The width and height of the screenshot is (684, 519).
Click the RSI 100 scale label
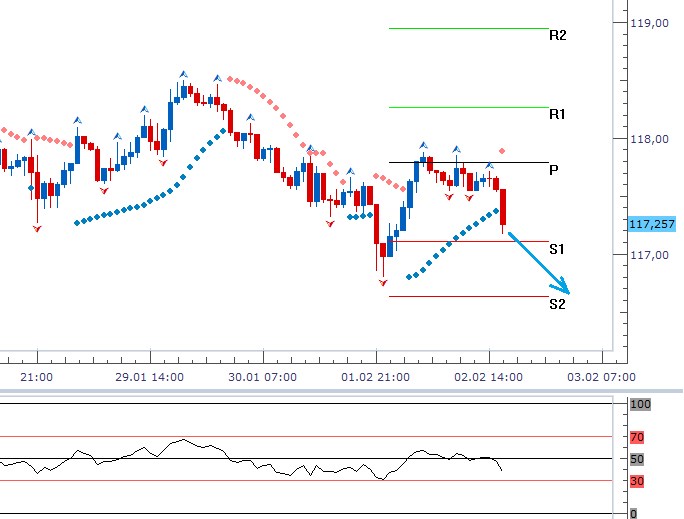pos(641,404)
